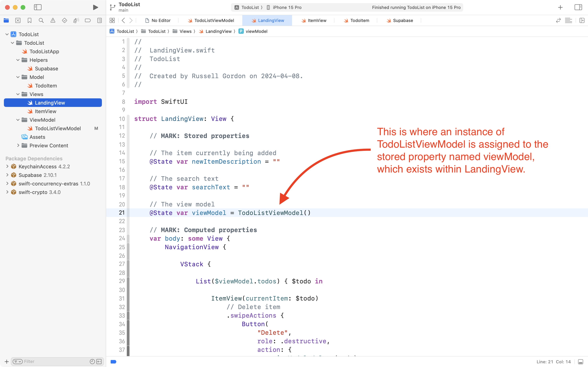Toggle the left navigator sidebar visibility
Screen dimensions: 588x367
38,7
